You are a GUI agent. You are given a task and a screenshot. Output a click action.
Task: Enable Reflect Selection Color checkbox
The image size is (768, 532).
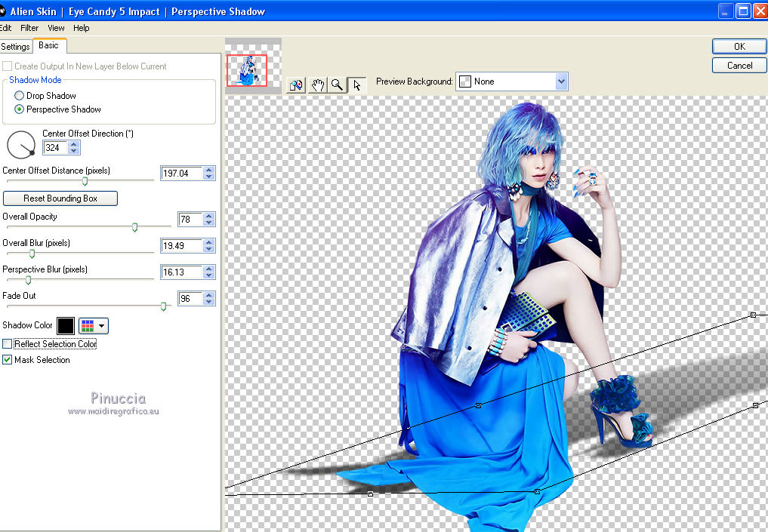point(7,344)
